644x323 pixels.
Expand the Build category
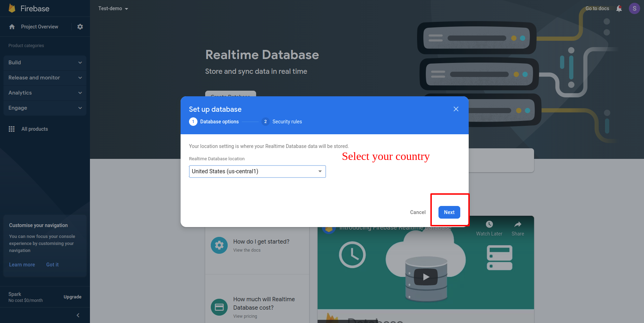click(45, 63)
